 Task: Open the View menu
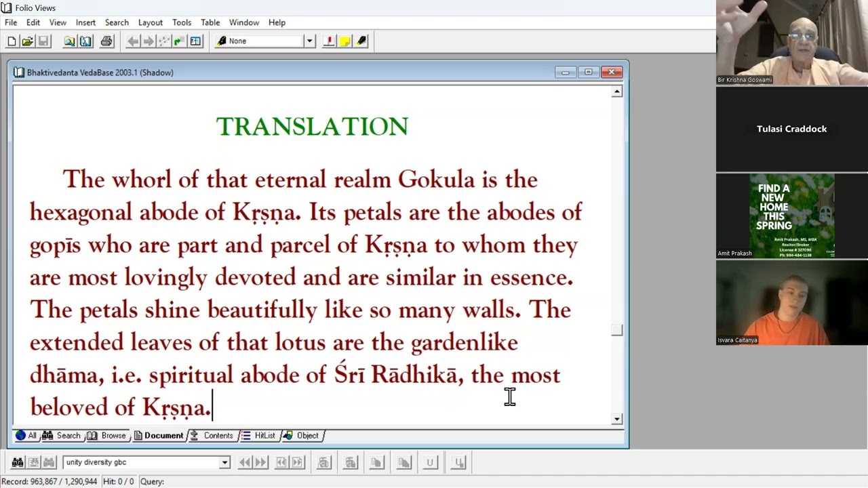pos(58,22)
